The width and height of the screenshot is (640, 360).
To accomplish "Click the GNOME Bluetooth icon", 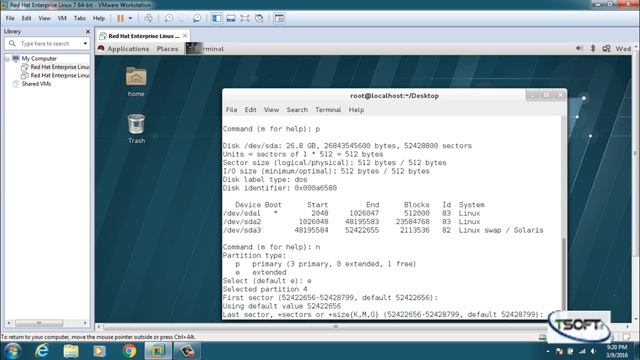I will (x=593, y=48).
